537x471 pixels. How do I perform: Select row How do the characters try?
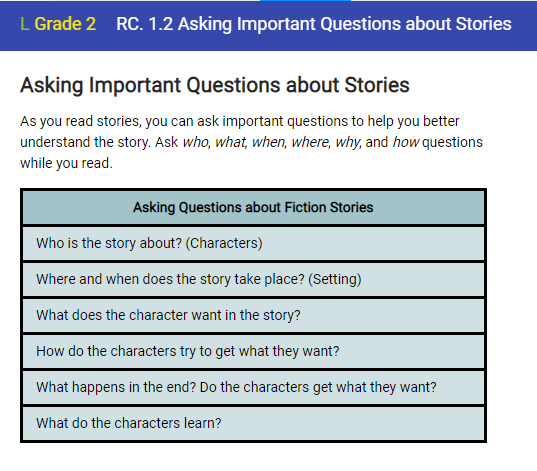253,351
